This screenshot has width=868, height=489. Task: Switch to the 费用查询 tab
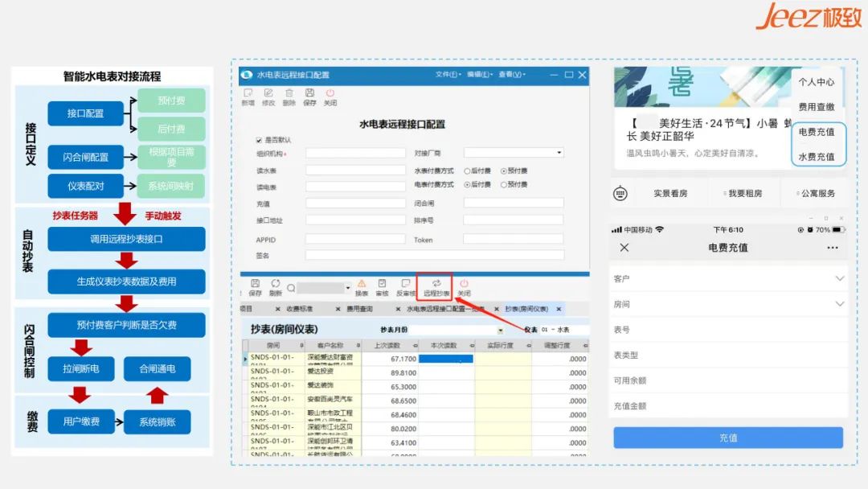(362, 308)
